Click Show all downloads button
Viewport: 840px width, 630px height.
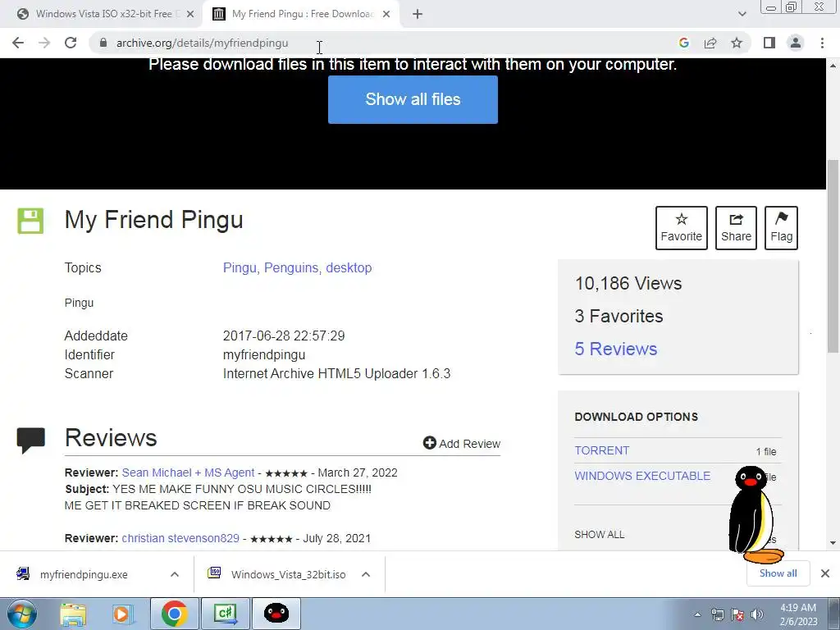778,573
